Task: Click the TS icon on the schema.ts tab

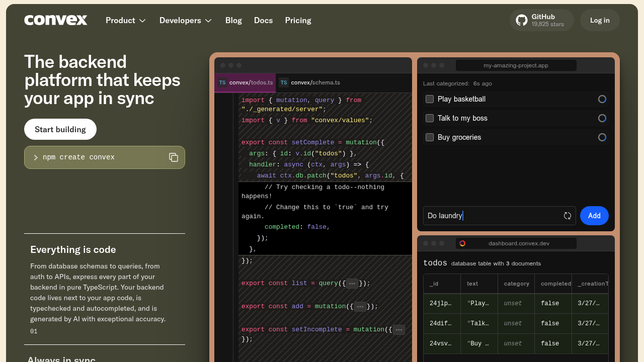Action: click(284, 82)
